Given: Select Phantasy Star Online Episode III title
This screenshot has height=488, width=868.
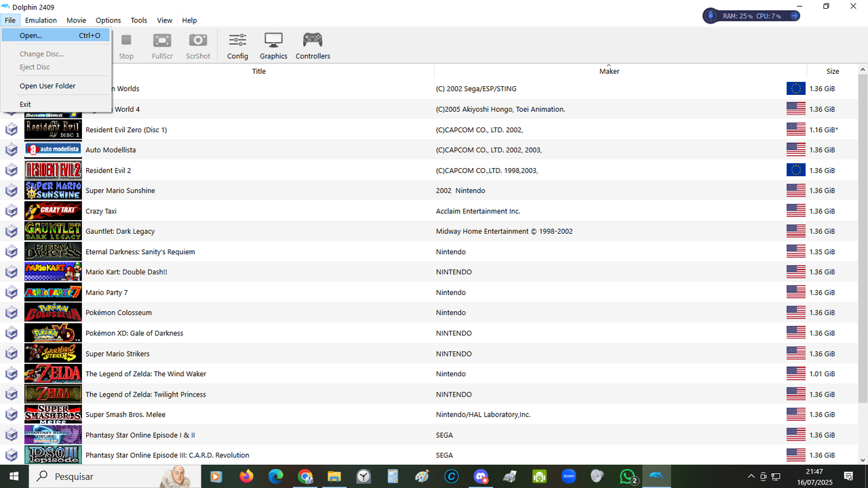Looking at the screenshot, I should (x=167, y=455).
